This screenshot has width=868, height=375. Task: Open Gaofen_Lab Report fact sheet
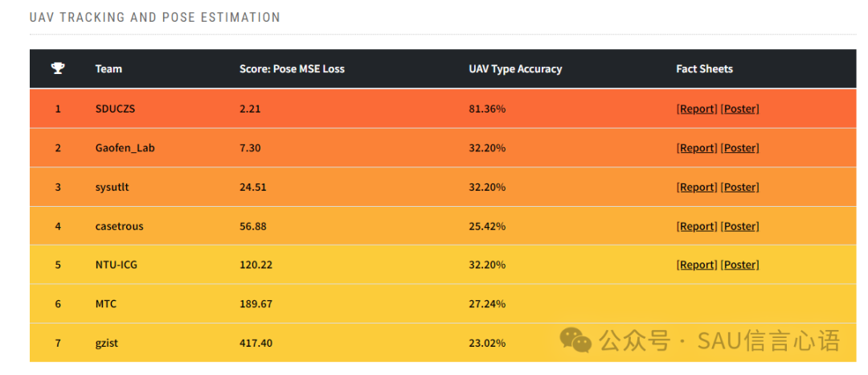pyautogui.click(x=696, y=148)
